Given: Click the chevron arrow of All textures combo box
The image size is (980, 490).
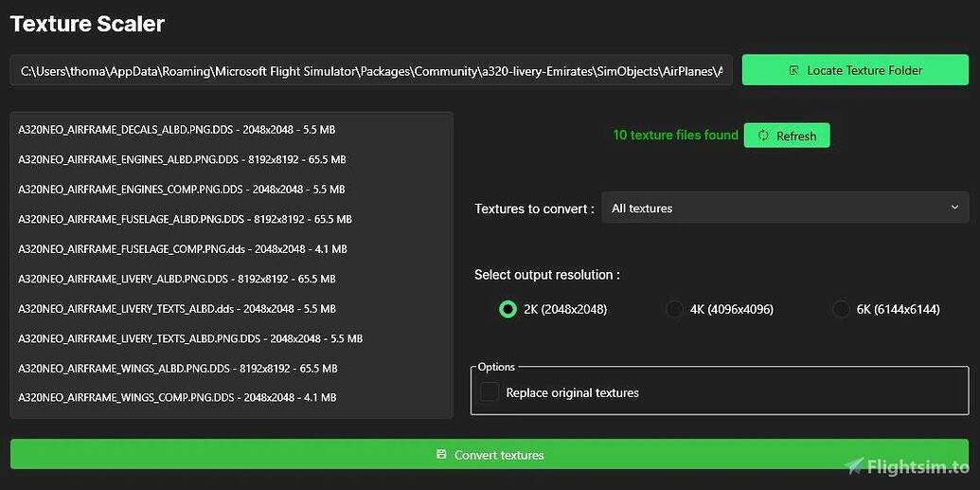Looking at the screenshot, I should pyautogui.click(x=954, y=208).
